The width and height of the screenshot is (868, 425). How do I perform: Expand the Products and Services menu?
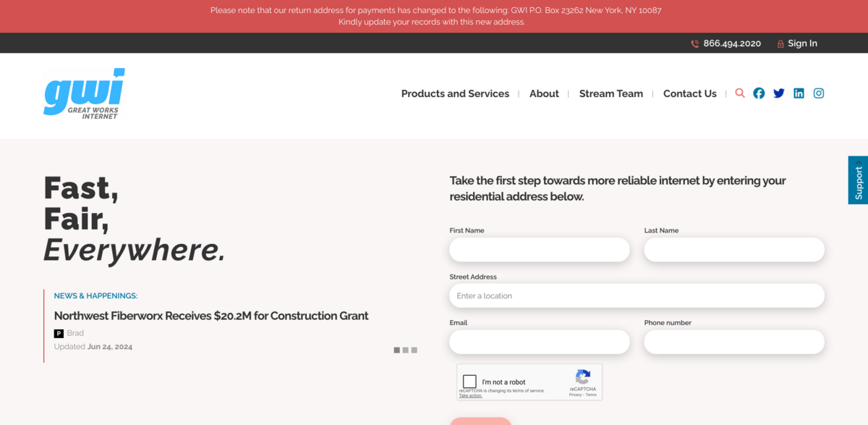[x=455, y=93]
